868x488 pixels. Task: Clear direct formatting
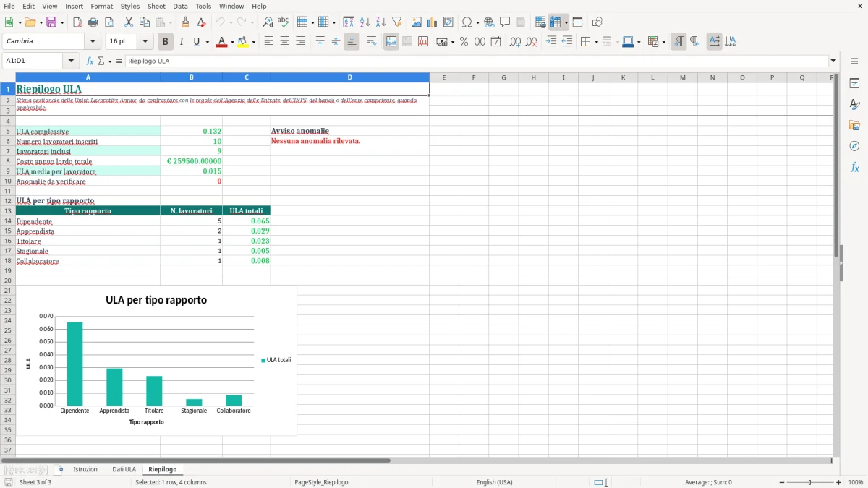202,22
